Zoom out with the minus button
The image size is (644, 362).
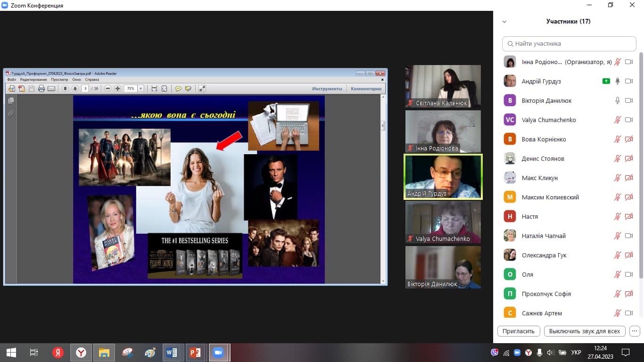click(107, 89)
